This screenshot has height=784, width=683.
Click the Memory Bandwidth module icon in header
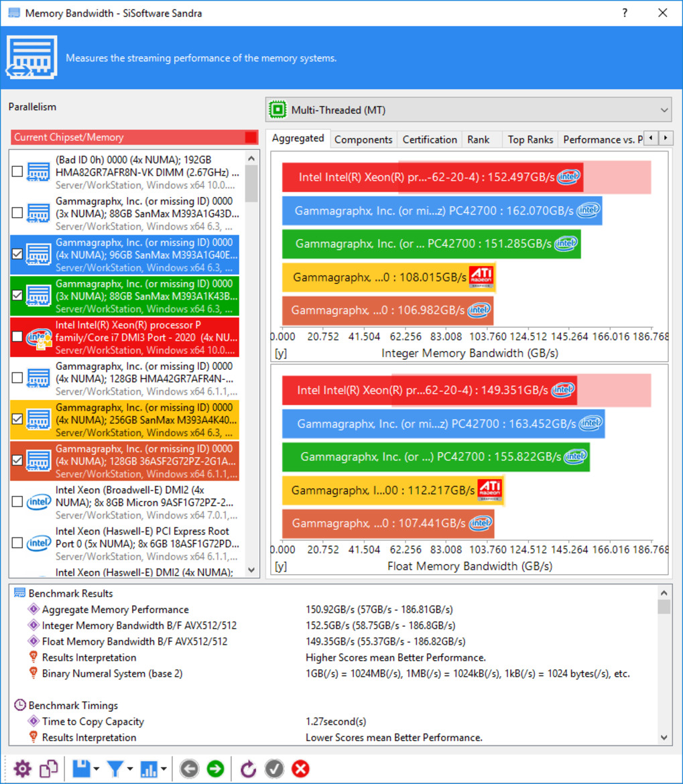32,57
